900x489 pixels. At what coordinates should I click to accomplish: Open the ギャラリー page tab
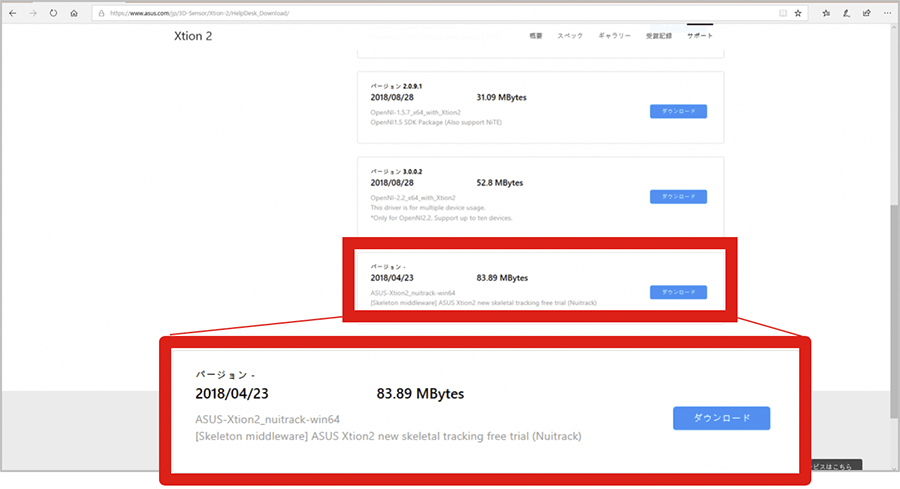click(x=614, y=36)
